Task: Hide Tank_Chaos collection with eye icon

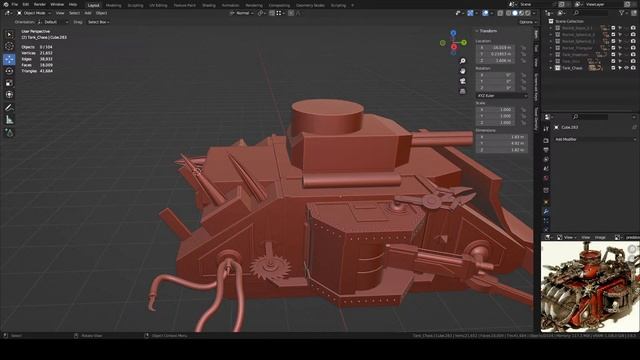Action: pos(627,68)
